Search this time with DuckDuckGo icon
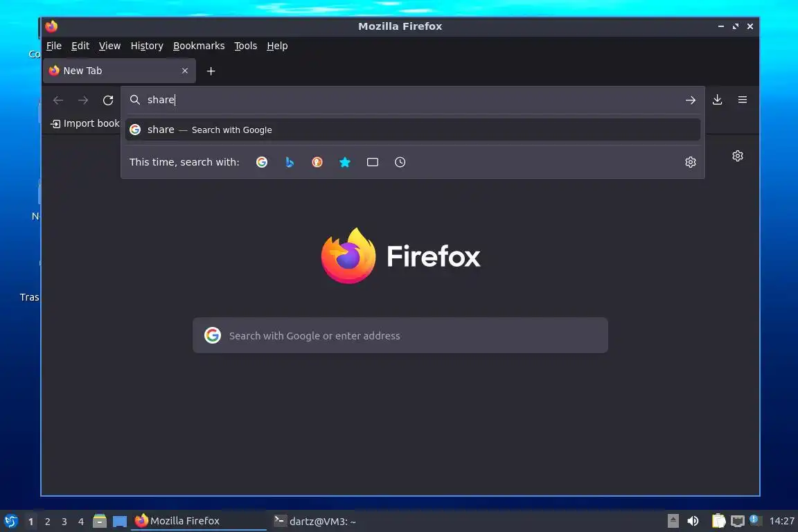The height and width of the screenshot is (532, 798). (317, 162)
